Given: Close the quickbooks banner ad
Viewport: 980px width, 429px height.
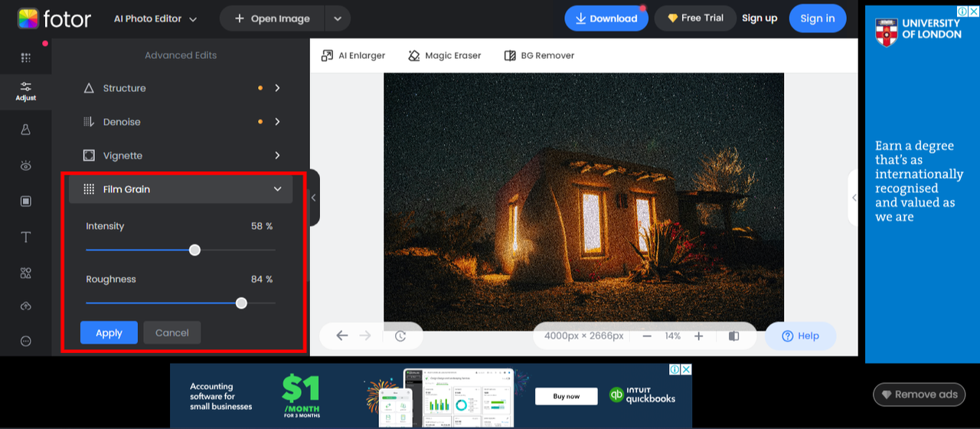Looking at the screenshot, I should click(686, 369).
